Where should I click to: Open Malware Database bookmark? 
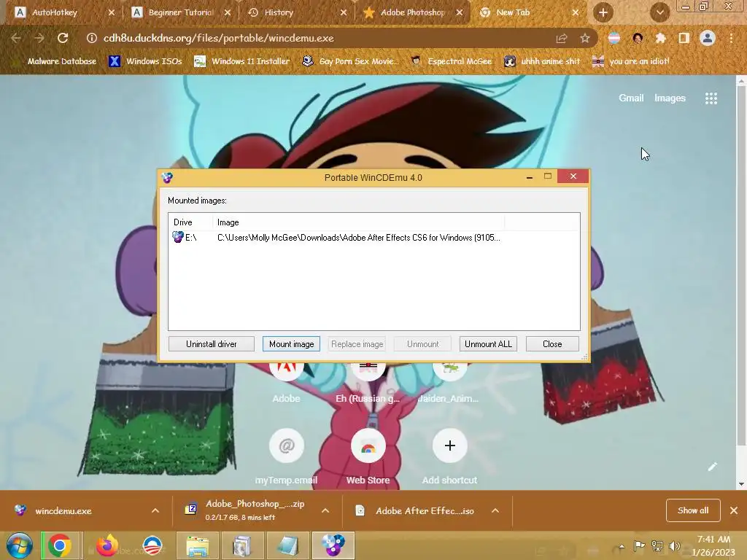coord(55,61)
